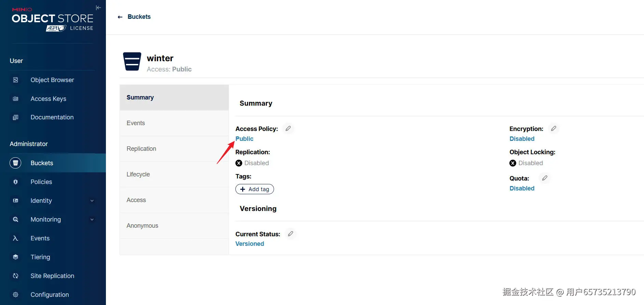This screenshot has height=305, width=644.
Task: Open the Anonymous tab
Action: 142,226
